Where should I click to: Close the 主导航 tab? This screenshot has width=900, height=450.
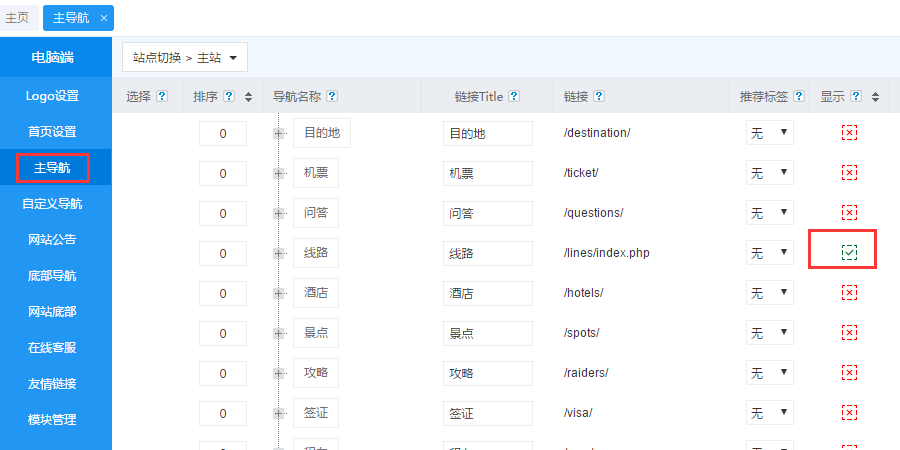104,18
